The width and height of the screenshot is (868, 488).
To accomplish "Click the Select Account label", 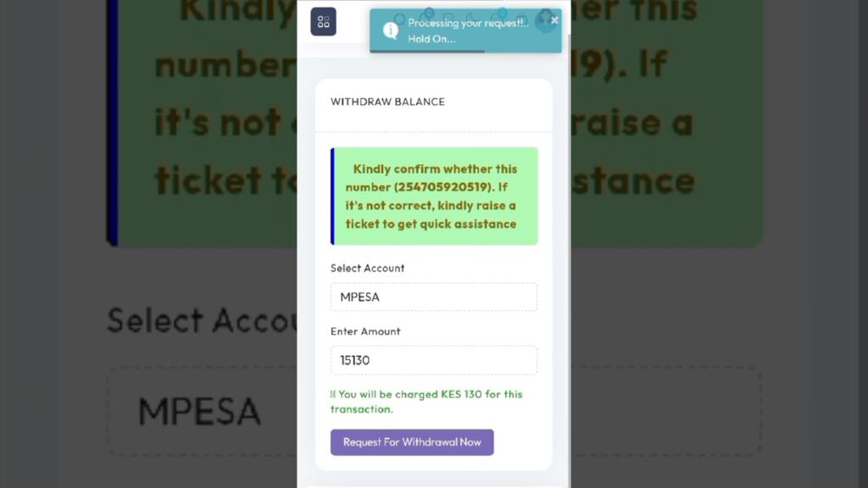I will [368, 269].
